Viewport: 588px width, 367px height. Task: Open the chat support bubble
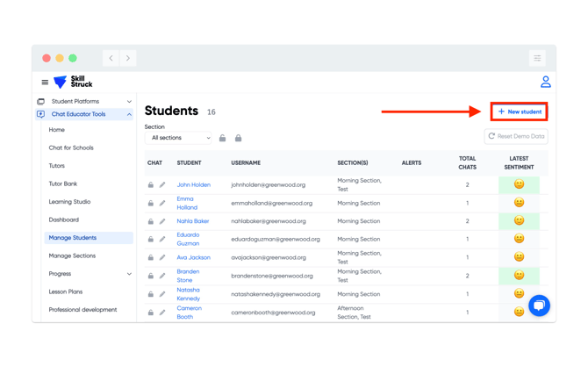tap(539, 305)
